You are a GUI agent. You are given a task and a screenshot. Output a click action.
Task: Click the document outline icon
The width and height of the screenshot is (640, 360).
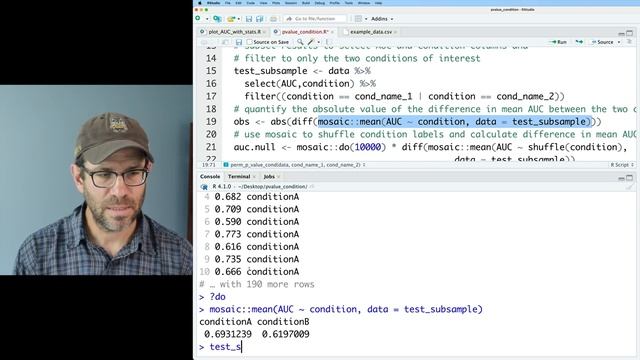click(x=629, y=42)
